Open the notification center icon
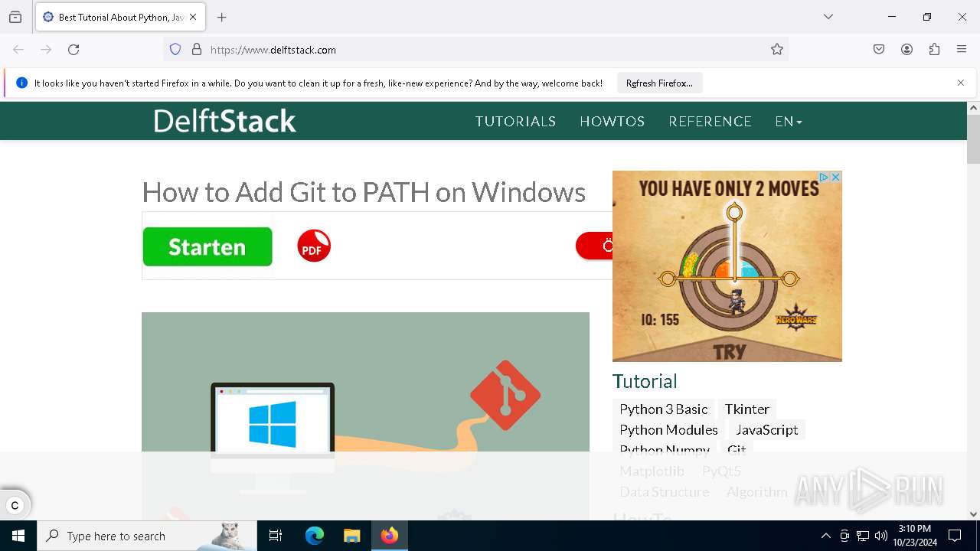Image resolution: width=980 pixels, height=551 pixels. (x=955, y=536)
